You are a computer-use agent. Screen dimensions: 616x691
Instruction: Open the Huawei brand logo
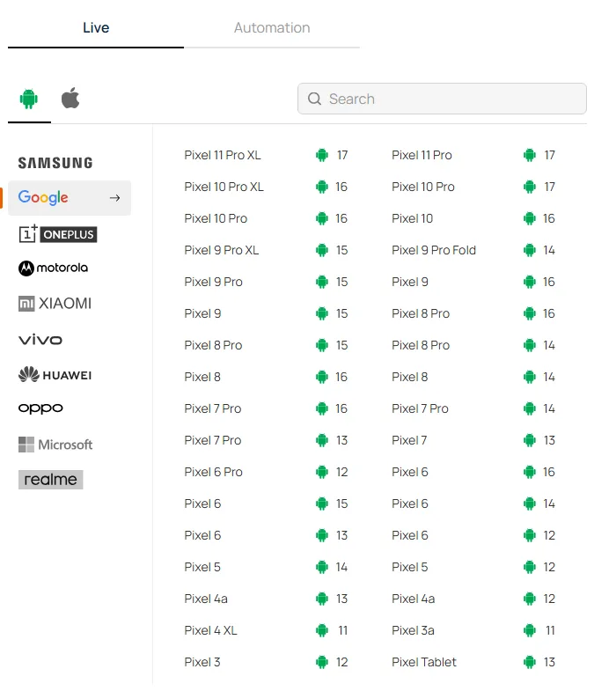(x=55, y=375)
